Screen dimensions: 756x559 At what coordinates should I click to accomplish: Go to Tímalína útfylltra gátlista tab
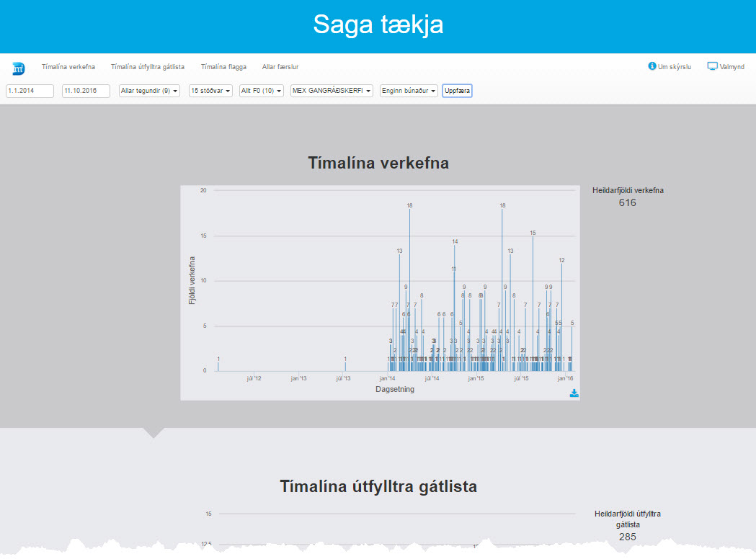(x=147, y=67)
